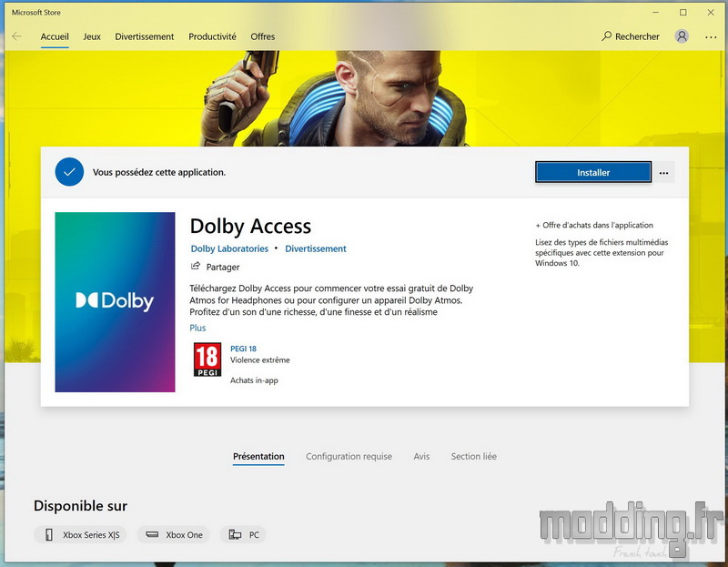Open the Avis reviews tab
728x567 pixels.
point(421,457)
